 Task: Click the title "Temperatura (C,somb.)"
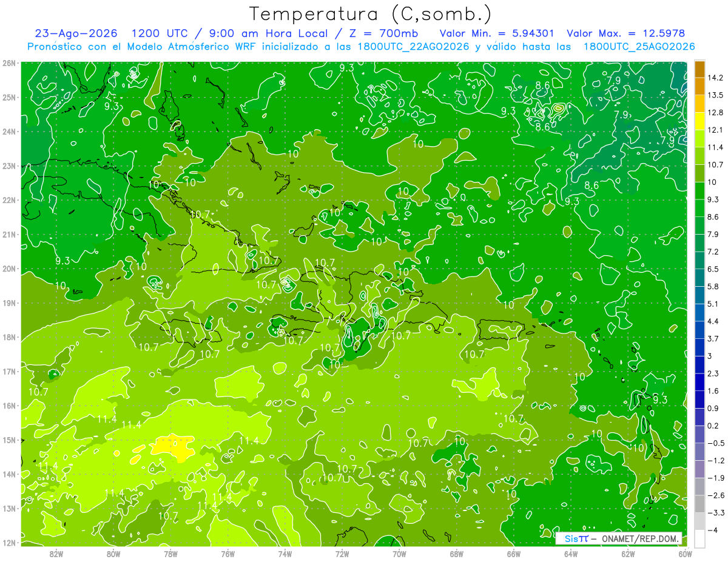tap(371, 14)
